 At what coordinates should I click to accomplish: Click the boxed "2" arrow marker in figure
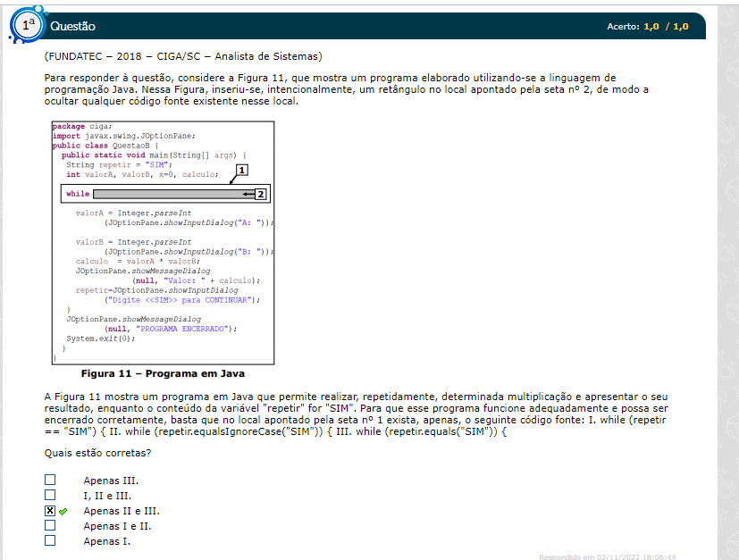(x=260, y=194)
